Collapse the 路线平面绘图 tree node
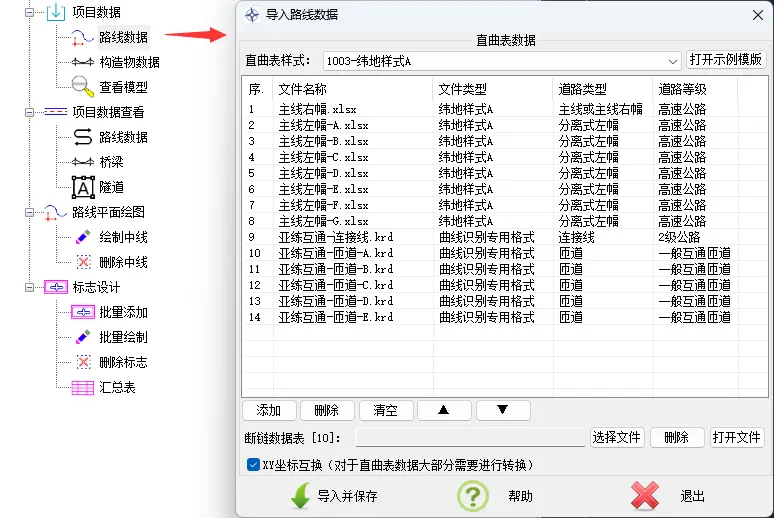The height and width of the screenshot is (518, 774). tap(30, 212)
